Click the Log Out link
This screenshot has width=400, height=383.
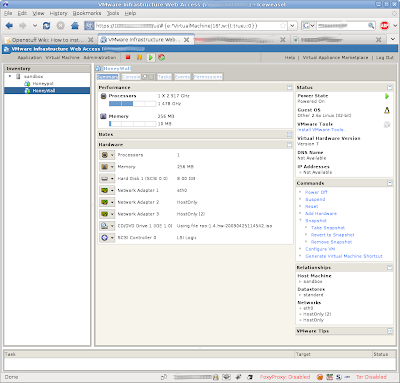(385, 57)
